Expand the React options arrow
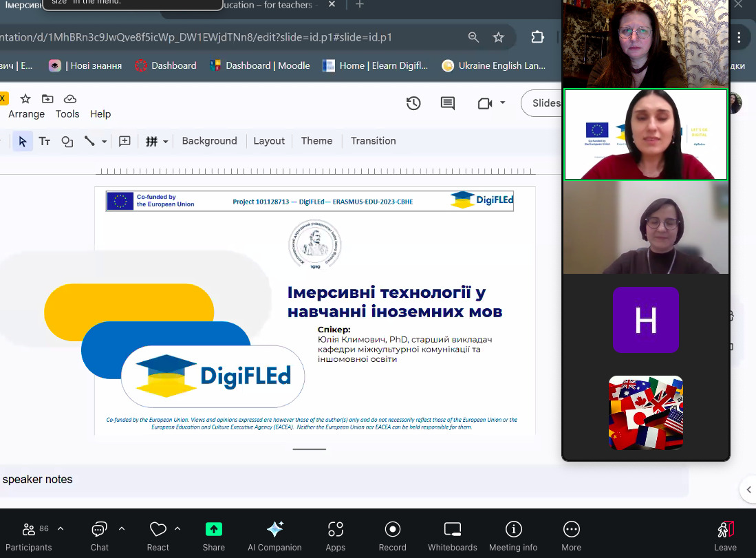This screenshot has width=756, height=558. pos(177,528)
